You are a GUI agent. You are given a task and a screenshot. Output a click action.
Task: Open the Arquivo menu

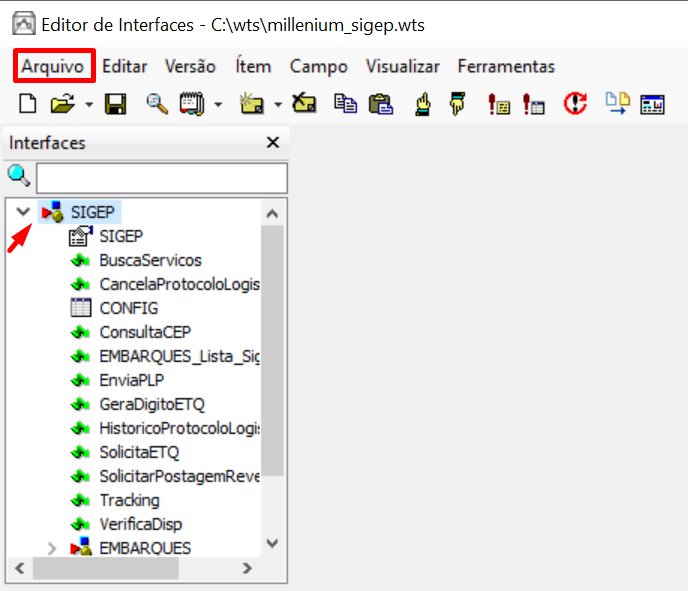tap(53, 67)
